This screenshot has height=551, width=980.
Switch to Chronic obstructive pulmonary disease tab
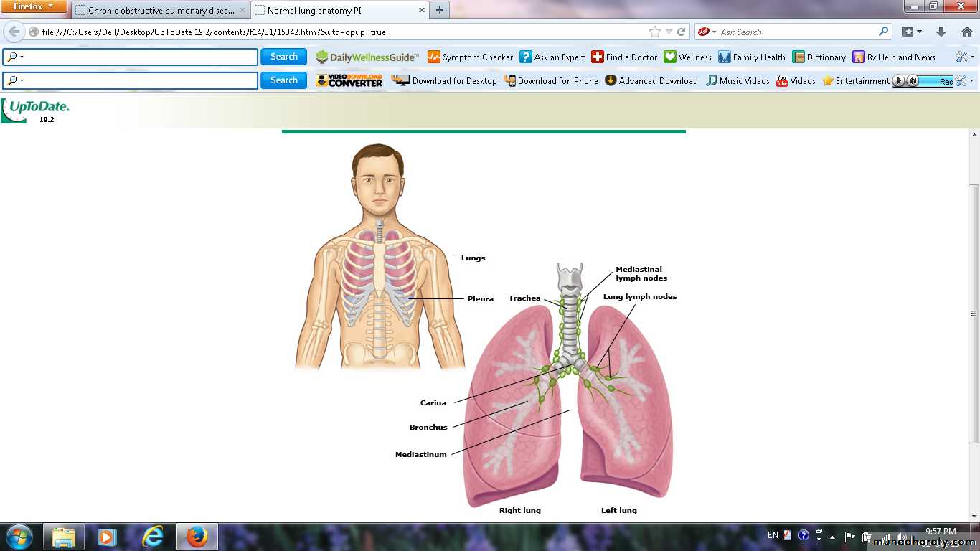160,11
